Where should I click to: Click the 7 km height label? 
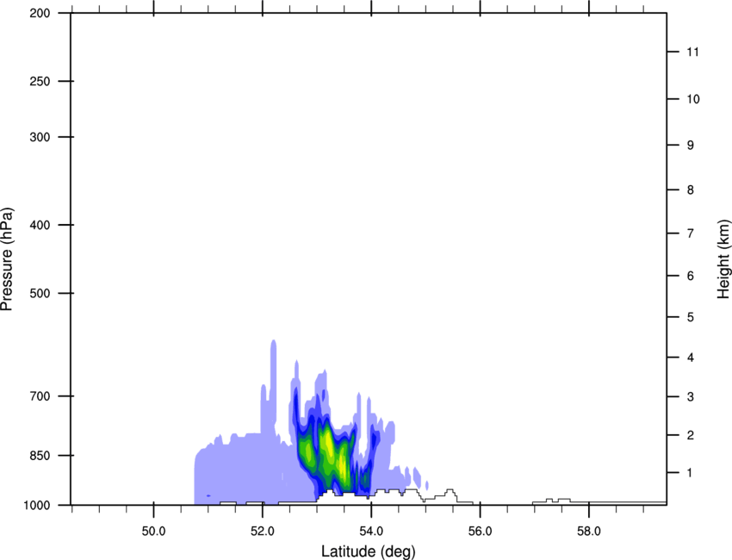click(x=691, y=233)
